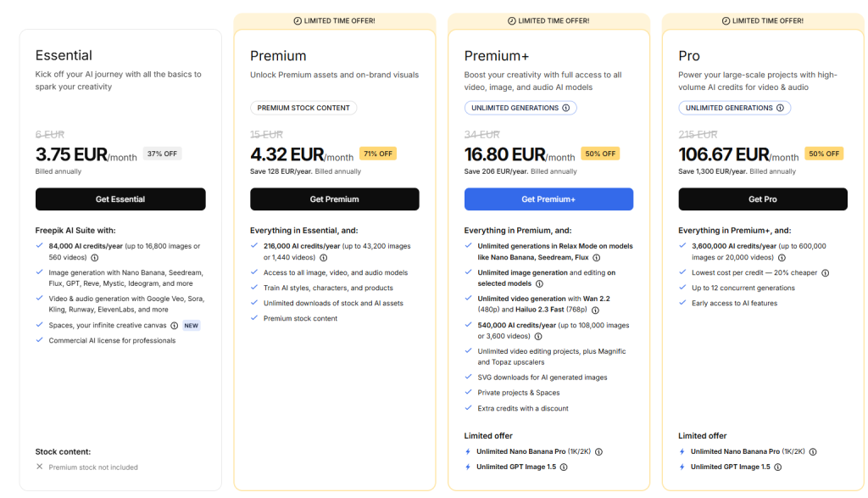
Task: Click the info icon on Premium+ Unlimited Generations badge
Action: (x=566, y=107)
